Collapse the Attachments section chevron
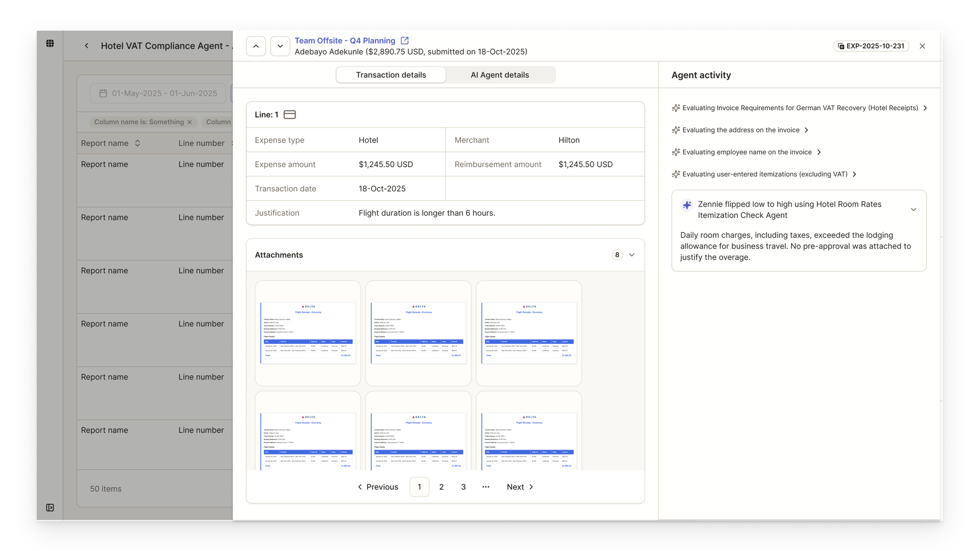The image size is (980, 551). coord(632,255)
